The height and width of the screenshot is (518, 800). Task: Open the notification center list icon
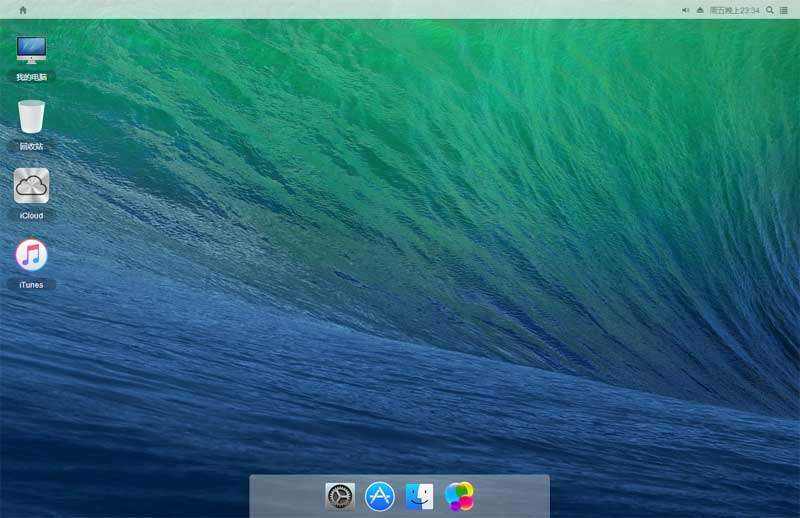784,10
